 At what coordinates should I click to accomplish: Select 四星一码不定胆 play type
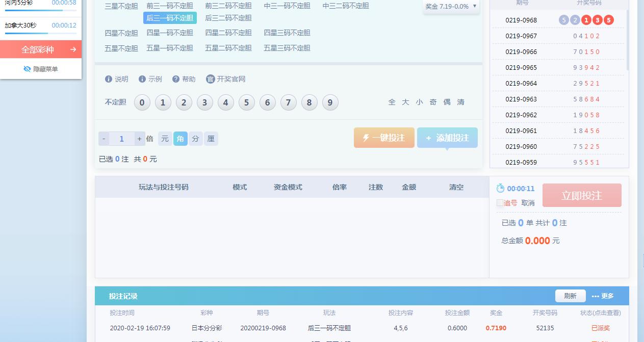(x=170, y=33)
